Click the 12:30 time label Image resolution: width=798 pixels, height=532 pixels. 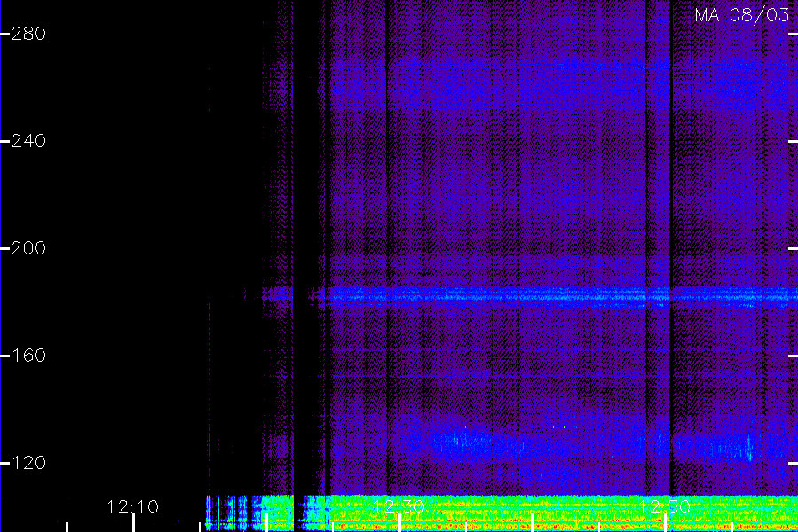coord(399,507)
